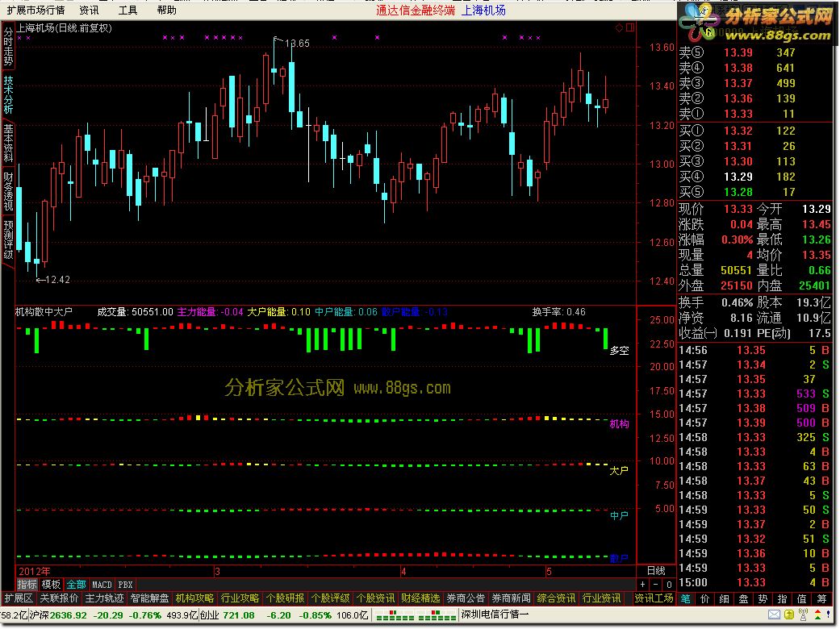
Task: Open the mail envelope icon in status bar
Action: 774,614
